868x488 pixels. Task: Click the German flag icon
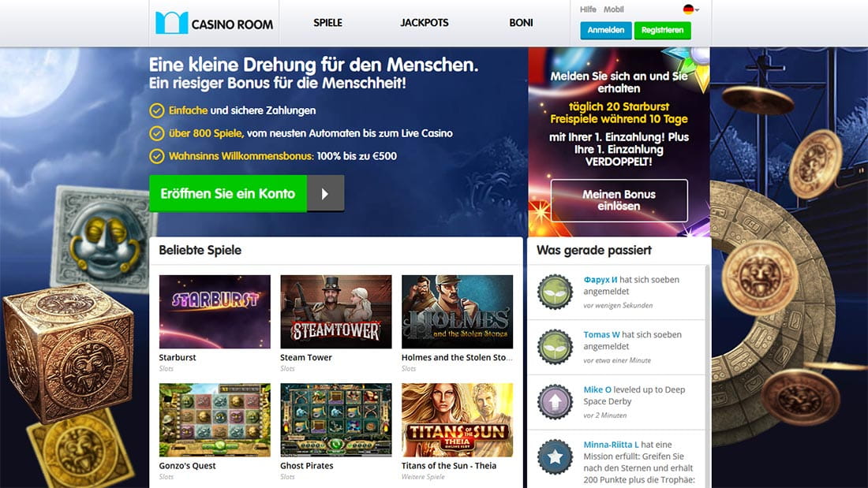coord(688,9)
